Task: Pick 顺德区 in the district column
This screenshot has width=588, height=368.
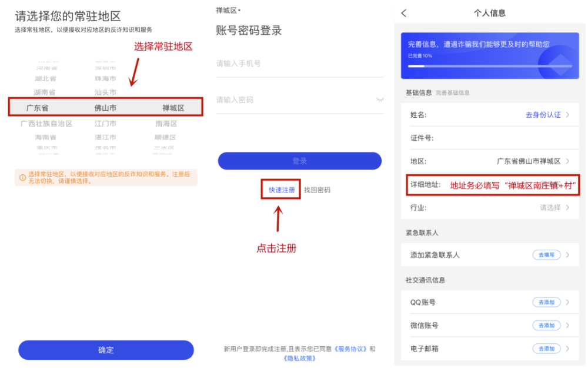Action: pyautogui.click(x=165, y=137)
